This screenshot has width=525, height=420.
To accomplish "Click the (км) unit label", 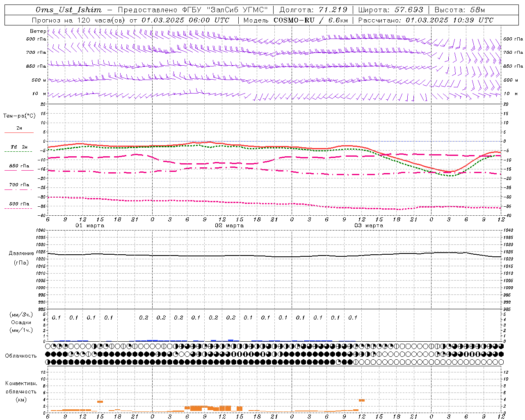I will (21, 399).
